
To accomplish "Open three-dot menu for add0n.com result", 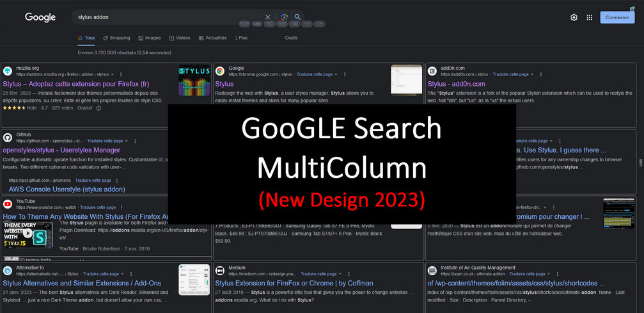I will click(541, 74).
